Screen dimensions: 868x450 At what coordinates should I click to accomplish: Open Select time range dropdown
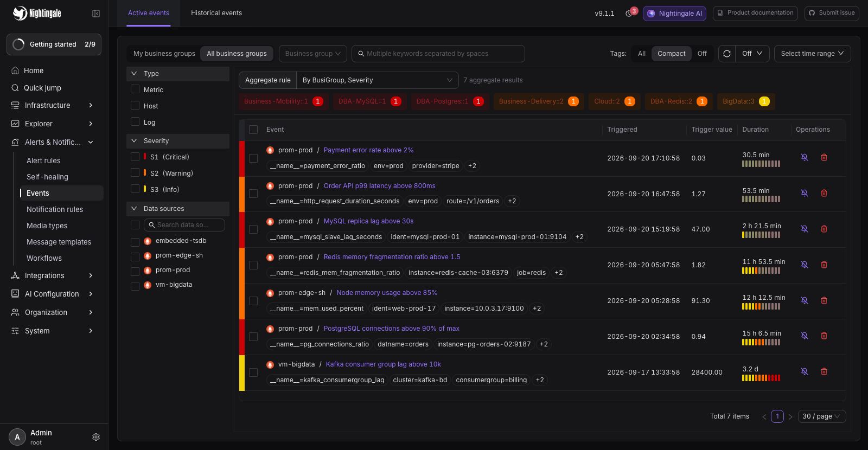(812, 54)
